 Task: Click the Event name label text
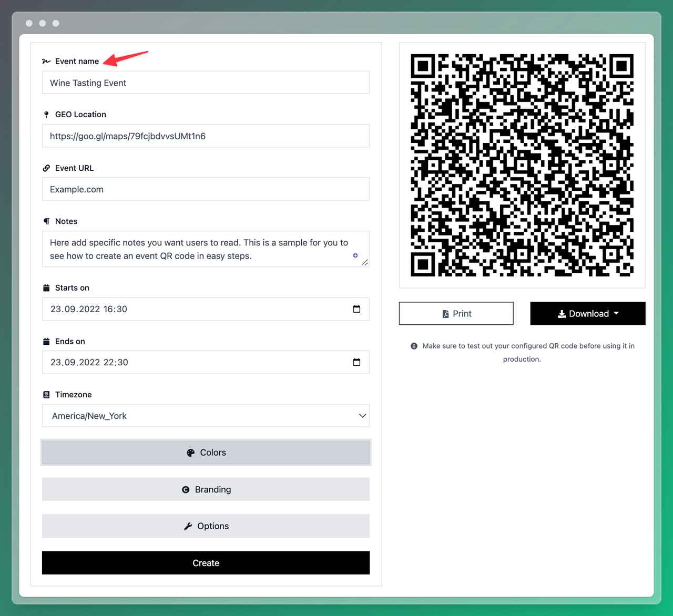pyautogui.click(x=77, y=61)
